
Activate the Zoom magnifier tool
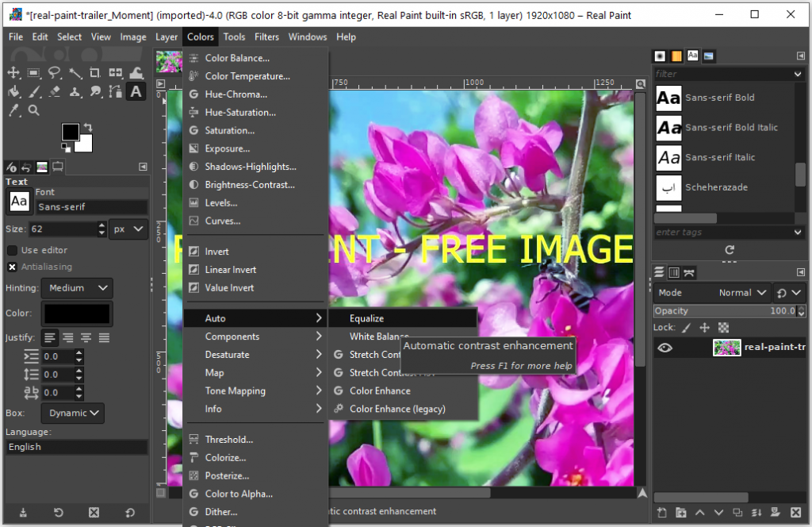click(x=34, y=111)
